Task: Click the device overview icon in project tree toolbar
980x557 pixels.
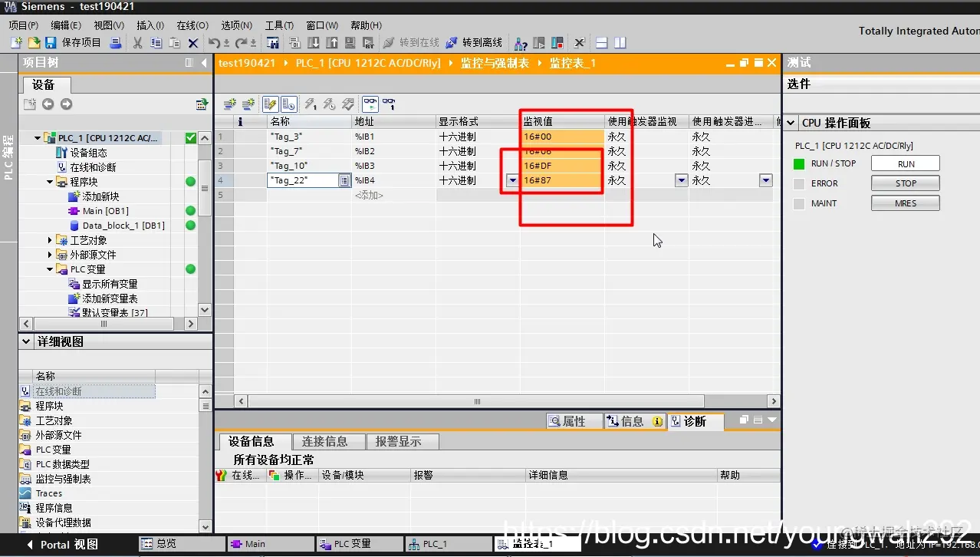Action: pyautogui.click(x=202, y=104)
